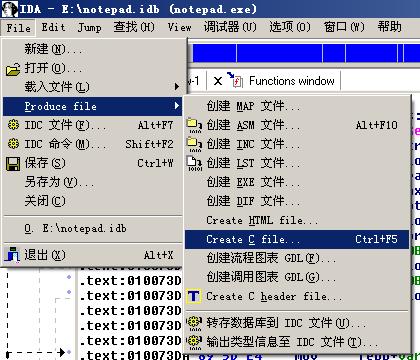Select 创建 EXE 文件... submenu item
Screen dimensions: 420x360
tap(297, 182)
